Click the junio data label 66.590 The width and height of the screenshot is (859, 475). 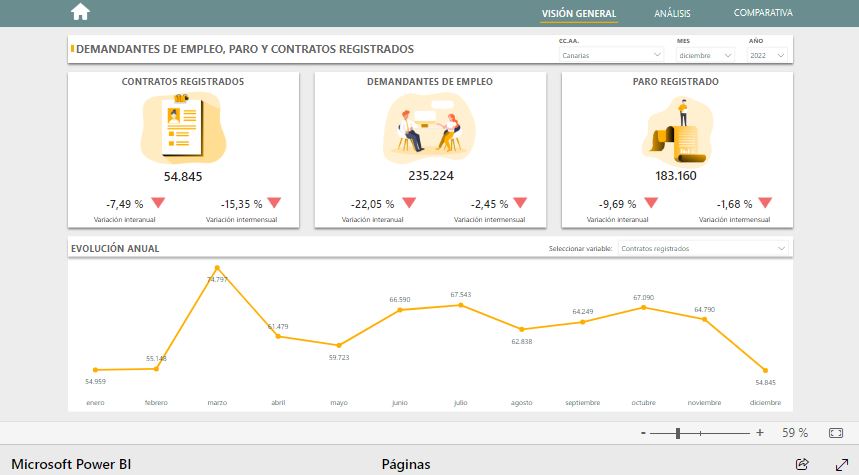coord(400,300)
